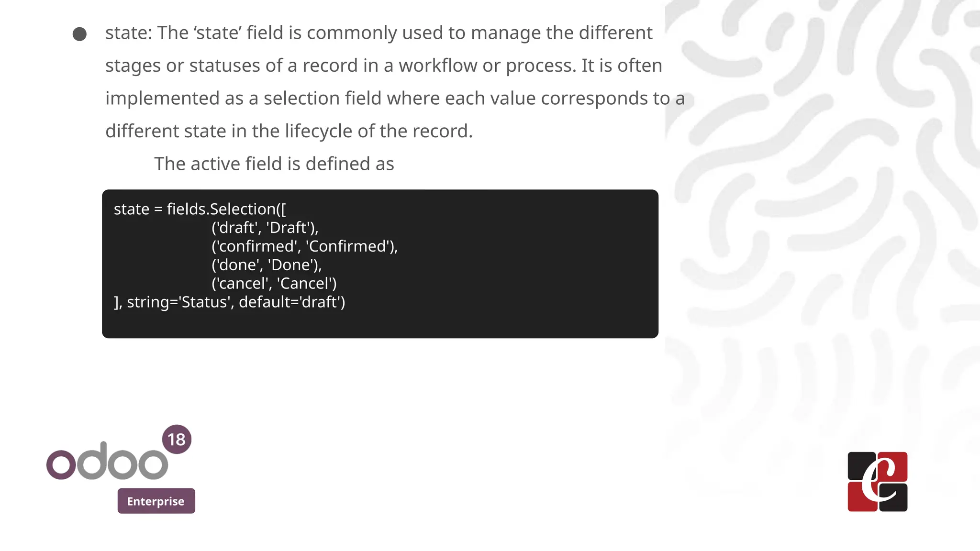Click the ('cancel', 'Cancel') code entry

[x=274, y=284]
